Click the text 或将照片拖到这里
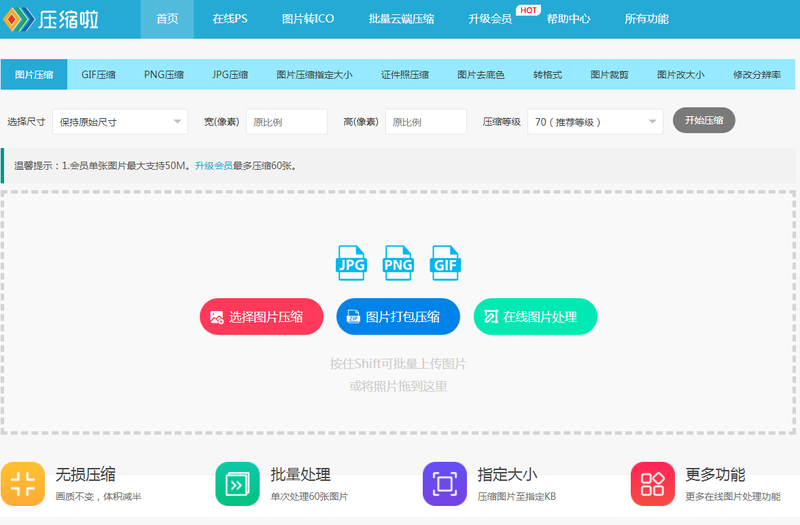The image size is (800, 525). click(398, 386)
